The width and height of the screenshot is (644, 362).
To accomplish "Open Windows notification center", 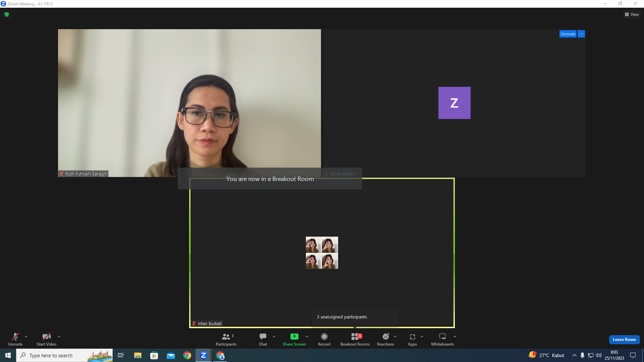I will (633, 355).
